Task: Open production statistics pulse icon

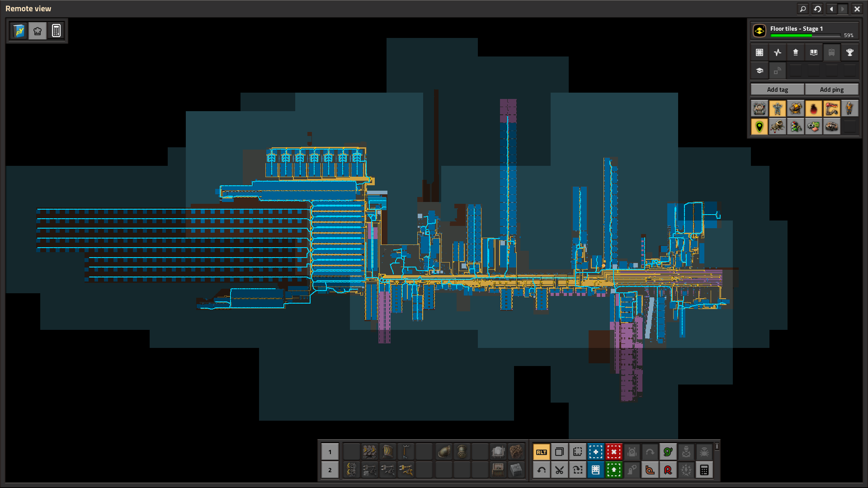Action: click(778, 52)
